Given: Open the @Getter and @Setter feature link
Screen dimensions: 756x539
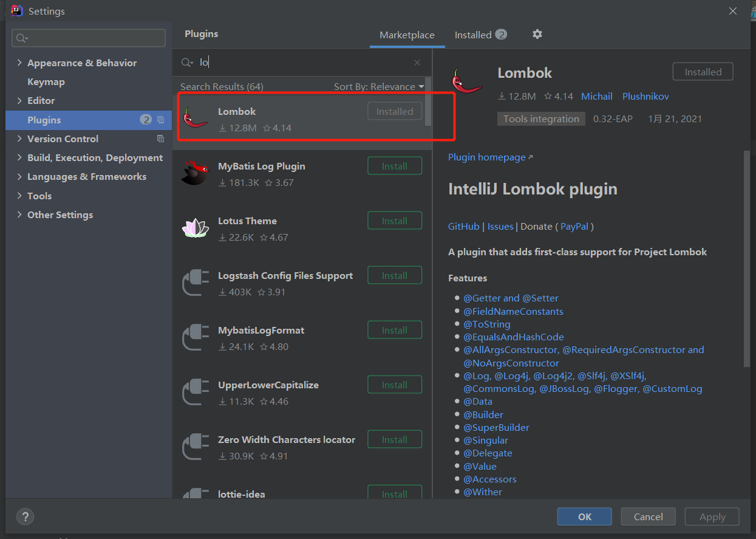Looking at the screenshot, I should 511,298.
